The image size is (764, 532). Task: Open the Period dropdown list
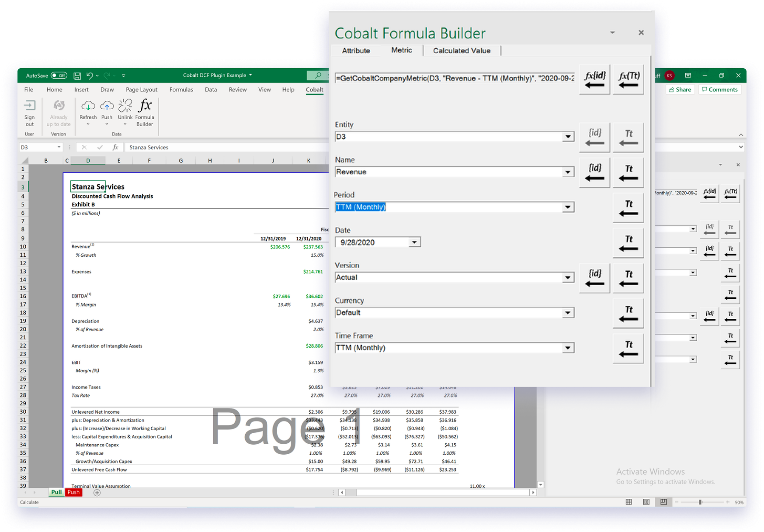coord(568,207)
